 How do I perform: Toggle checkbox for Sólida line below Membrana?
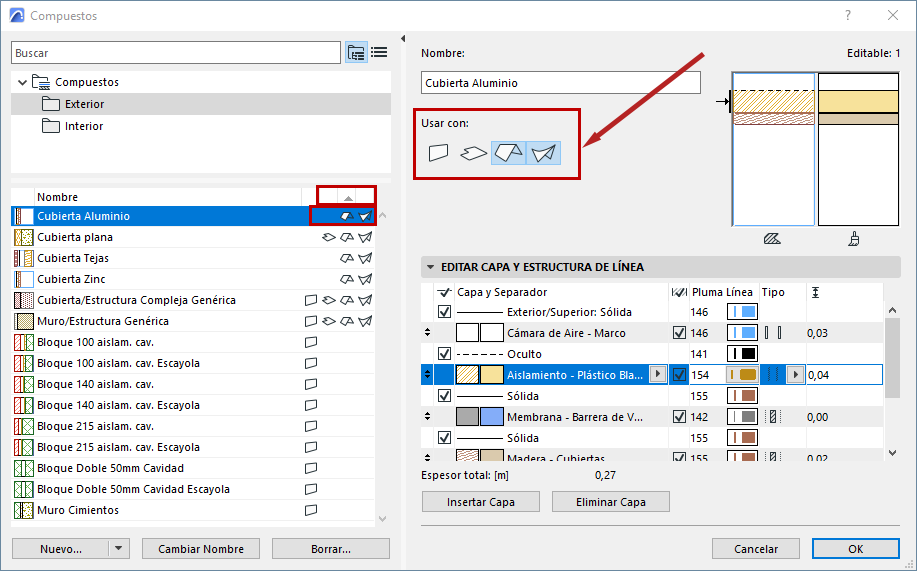(444, 438)
